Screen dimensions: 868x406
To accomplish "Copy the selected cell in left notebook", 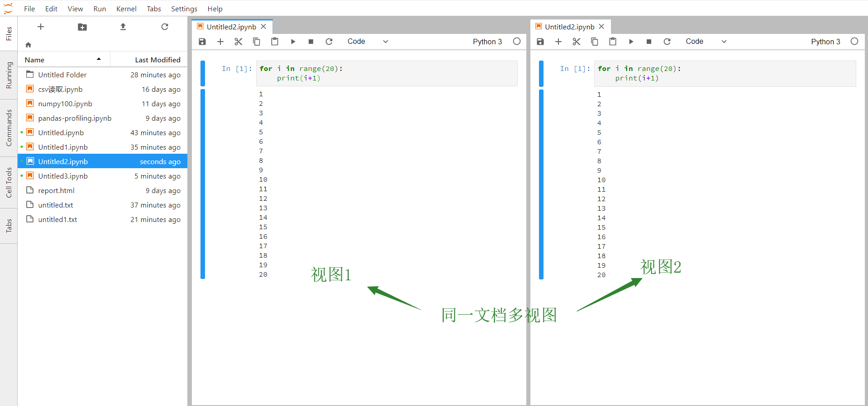I will coord(257,42).
